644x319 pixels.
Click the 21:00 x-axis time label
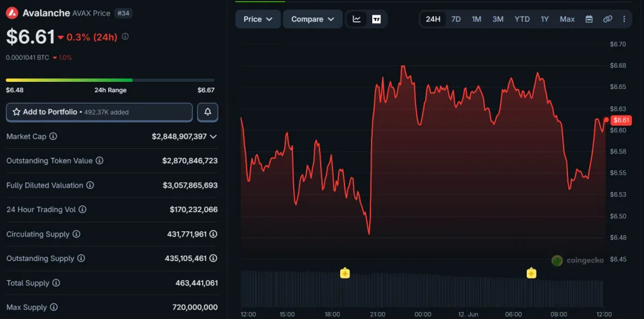[x=378, y=314]
